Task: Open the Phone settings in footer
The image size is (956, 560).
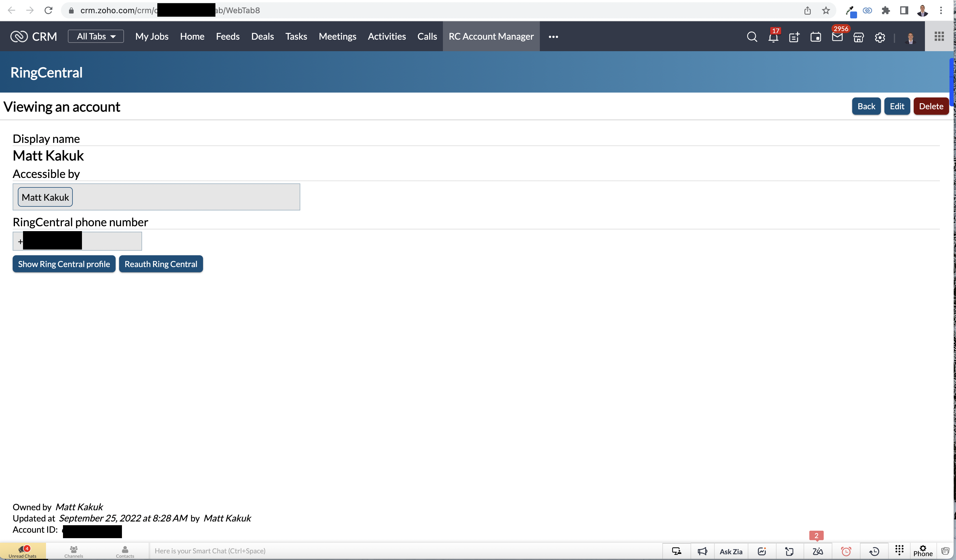Action: pos(923,551)
